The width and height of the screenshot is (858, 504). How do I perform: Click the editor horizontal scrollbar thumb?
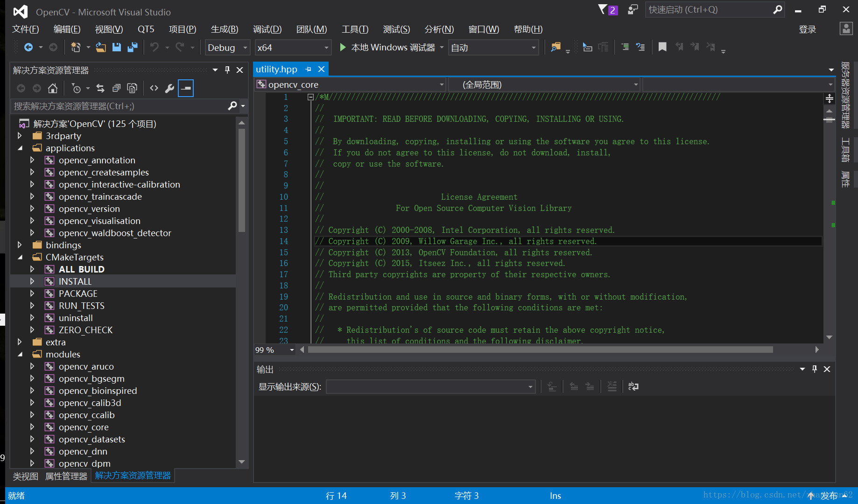coord(541,350)
